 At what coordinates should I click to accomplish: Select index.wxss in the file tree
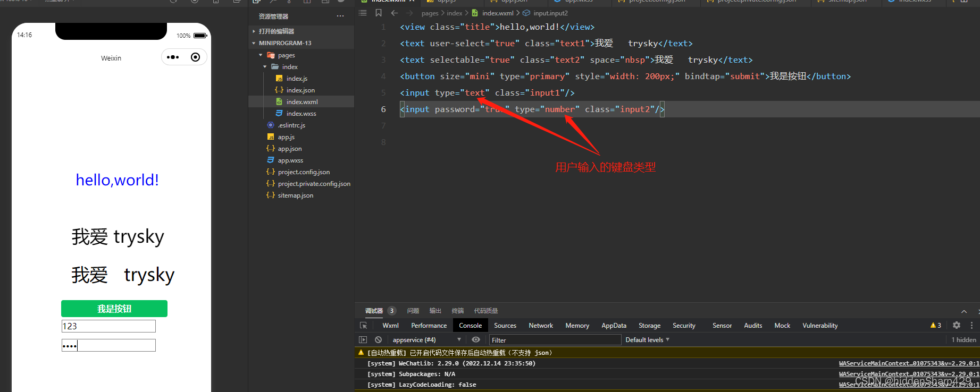(301, 114)
